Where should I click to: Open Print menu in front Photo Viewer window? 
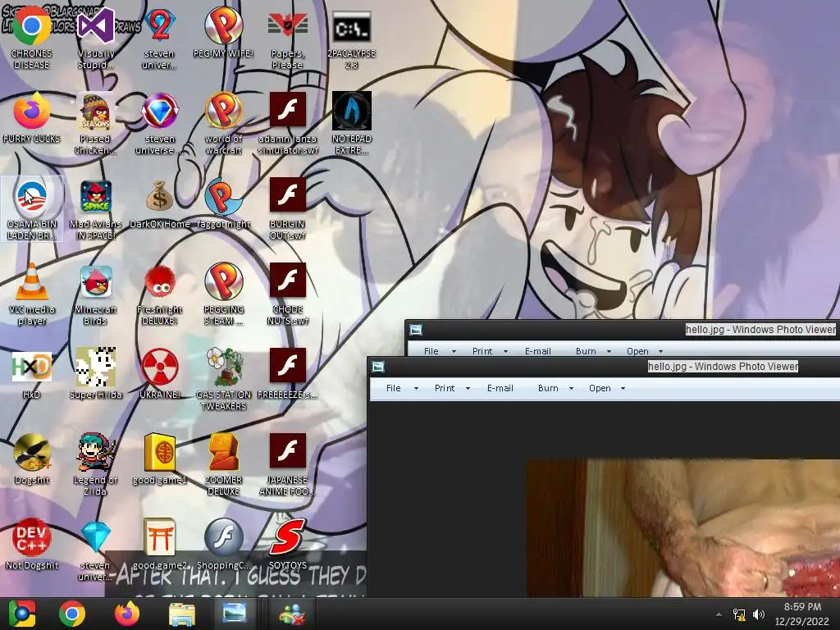[x=444, y=388]
